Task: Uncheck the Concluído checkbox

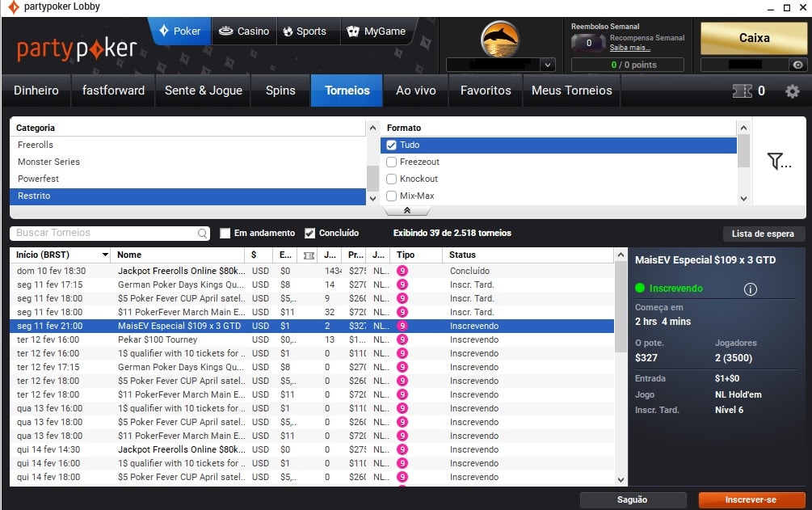Action: pyautogui.click(x=309, y=234)
